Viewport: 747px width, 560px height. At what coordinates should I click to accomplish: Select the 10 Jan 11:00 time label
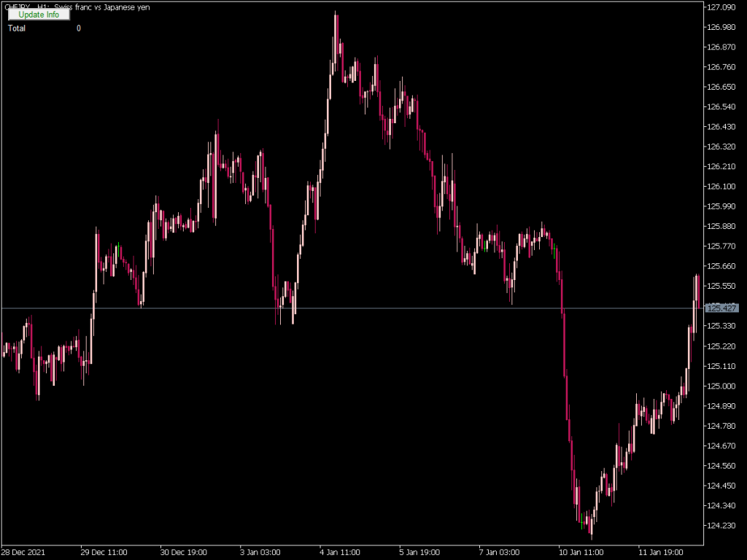pyautogui.click(x=580, y=552)
